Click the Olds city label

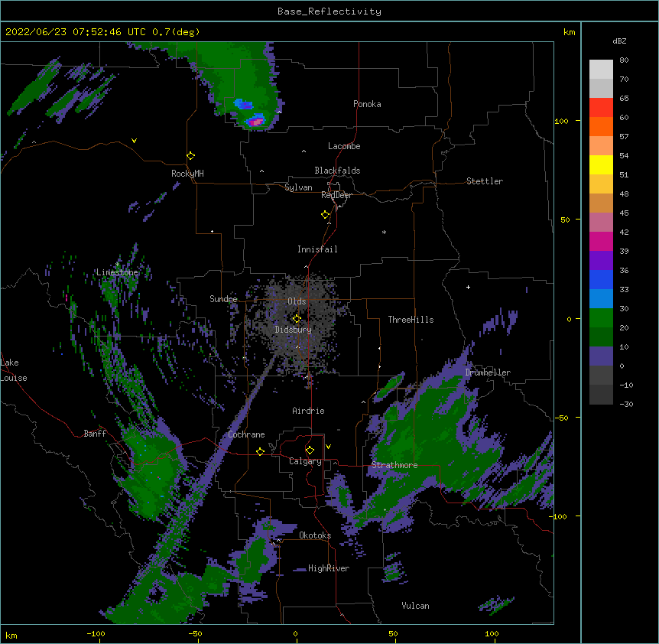(297, 301)
